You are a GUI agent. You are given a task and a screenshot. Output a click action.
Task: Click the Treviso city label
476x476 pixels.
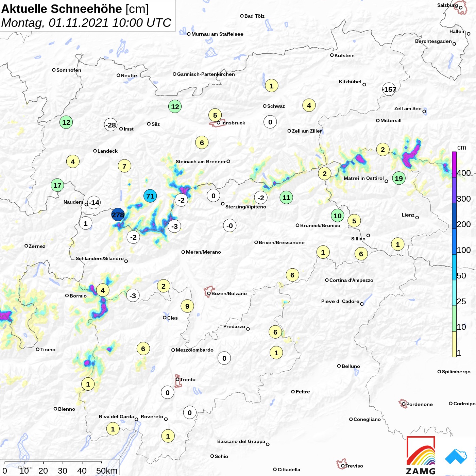click(x=354, y=466)
